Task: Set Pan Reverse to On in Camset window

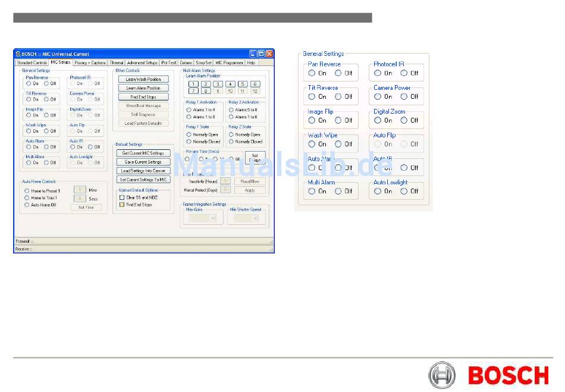Action: click(x=29, y=84)
